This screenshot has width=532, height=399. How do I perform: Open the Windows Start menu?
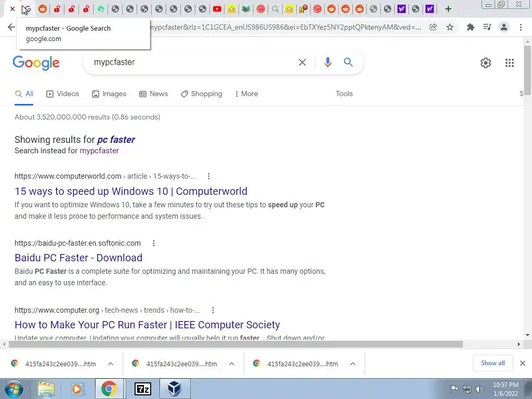(x=13, y=389)
